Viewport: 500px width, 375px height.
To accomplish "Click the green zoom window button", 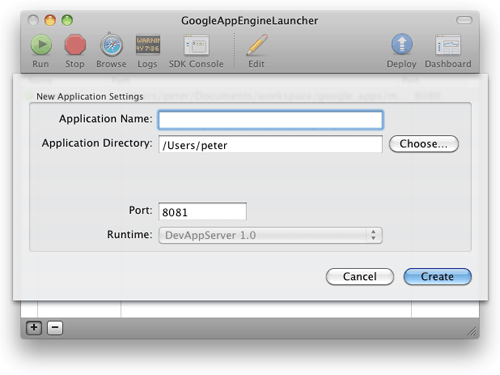I will coord(67,20).
